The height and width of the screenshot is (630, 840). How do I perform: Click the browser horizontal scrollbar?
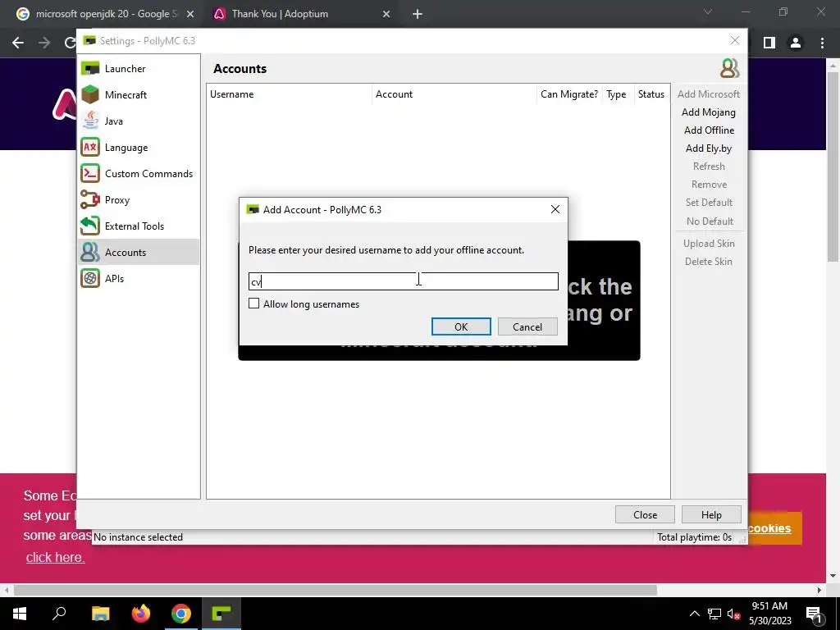335,590
